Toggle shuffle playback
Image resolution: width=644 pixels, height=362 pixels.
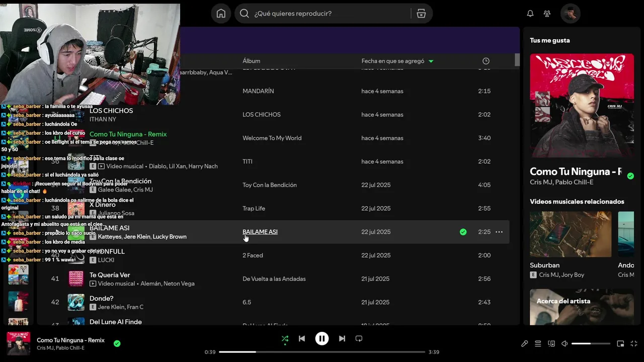click(x=285, y=339)
